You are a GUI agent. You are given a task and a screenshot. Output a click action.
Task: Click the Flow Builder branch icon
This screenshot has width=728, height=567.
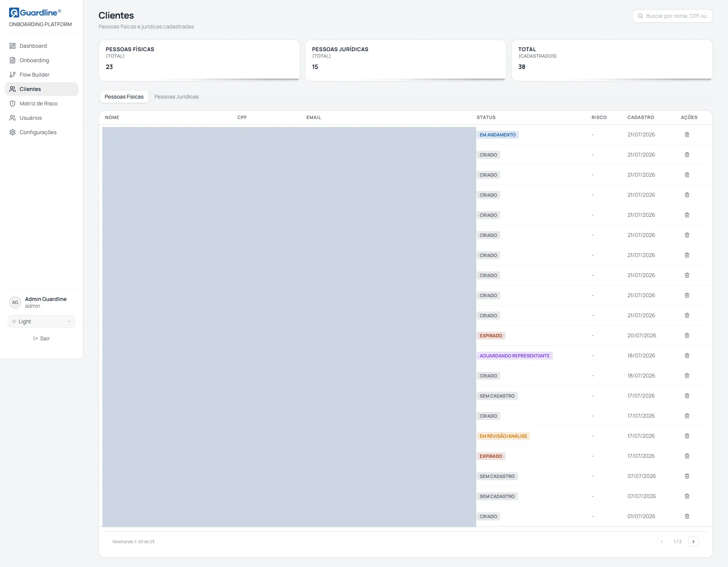[x=13, y=75]
